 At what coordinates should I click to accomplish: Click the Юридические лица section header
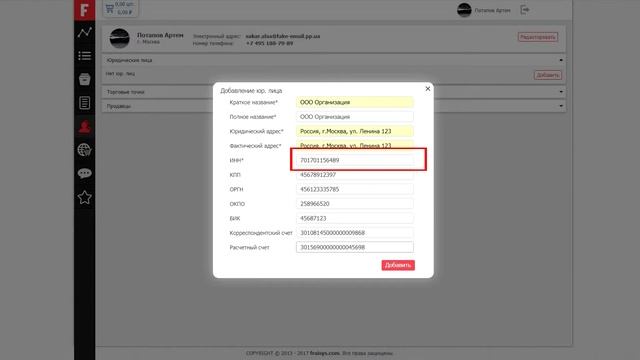tap(333, 60)
